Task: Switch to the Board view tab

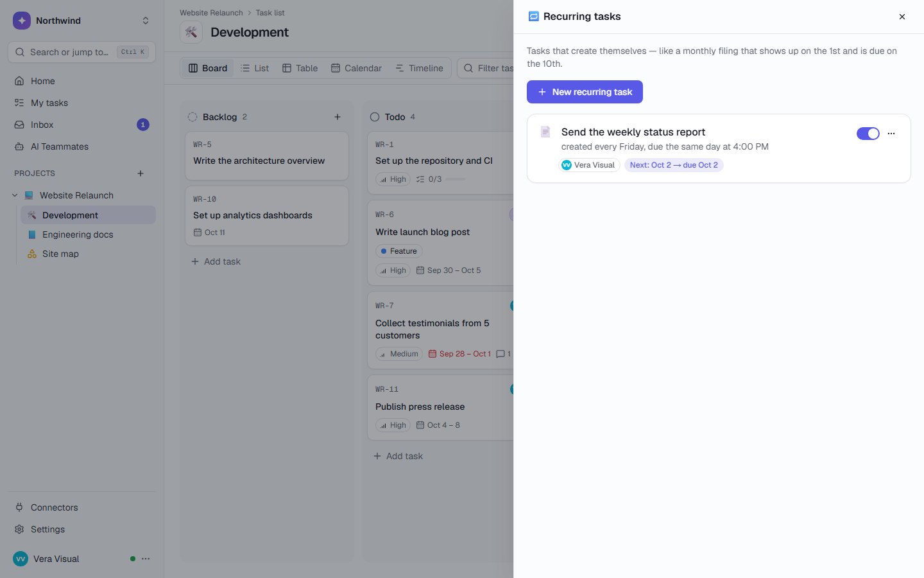Action: pyautogui.click(x=208, y=68)
